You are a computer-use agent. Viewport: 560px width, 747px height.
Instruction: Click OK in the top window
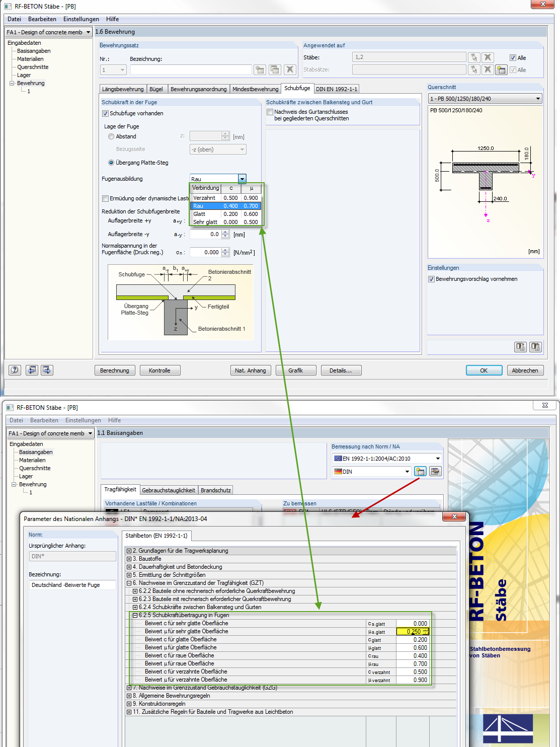pos(484,370)
